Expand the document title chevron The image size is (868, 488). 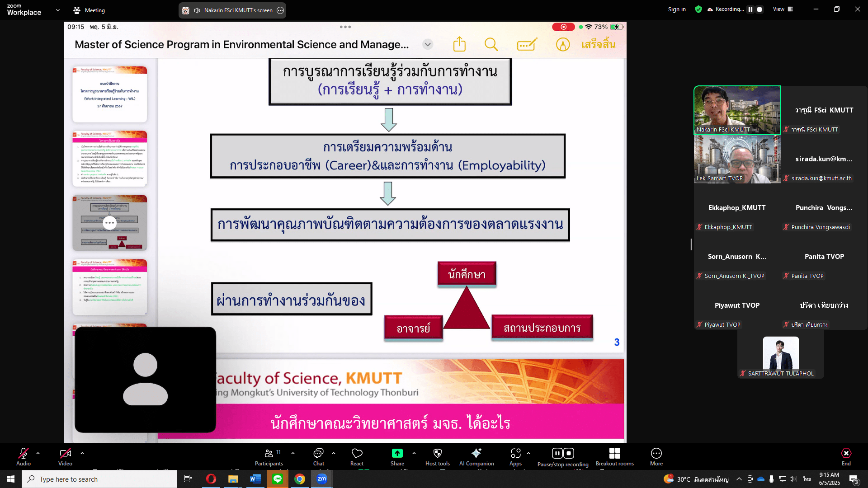428,44
